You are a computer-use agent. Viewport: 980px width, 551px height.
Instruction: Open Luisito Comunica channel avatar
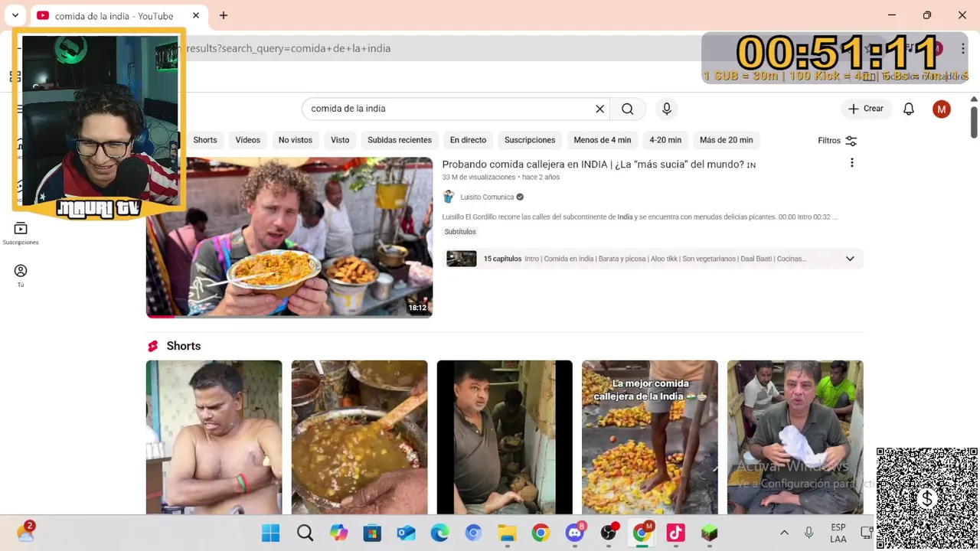point(449,197)
